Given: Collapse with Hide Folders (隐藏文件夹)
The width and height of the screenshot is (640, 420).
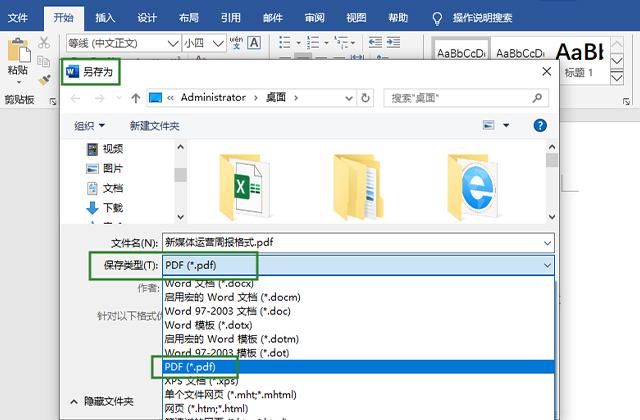Looking at the screenshot, I should 102,402.
